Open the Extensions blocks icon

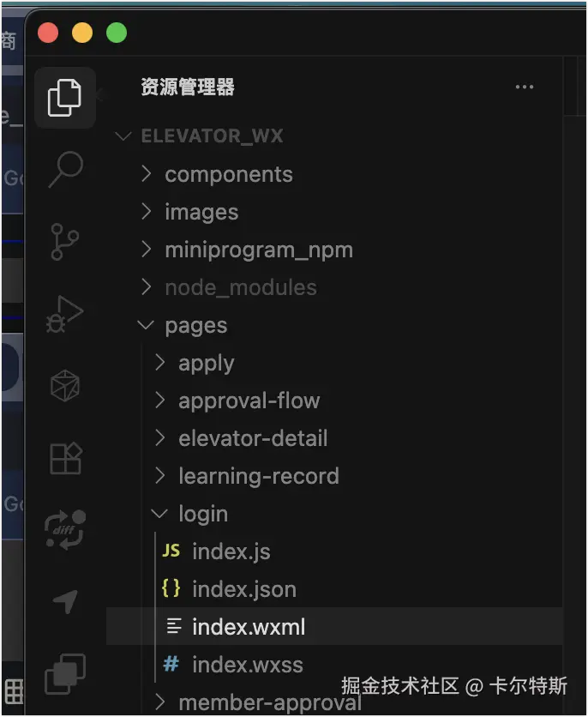click(65, 458)
